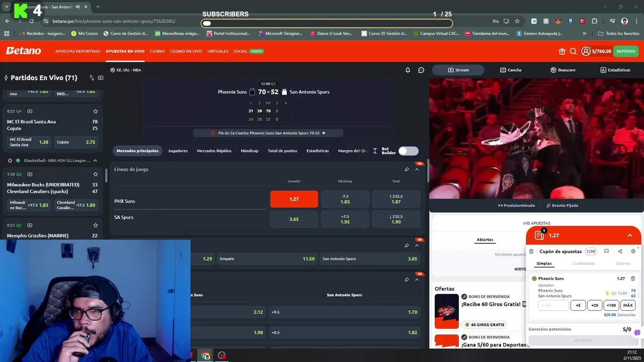Show more bookmarks with the chevron
Screen dimensions: 644x362
click(x=585, y=33)
